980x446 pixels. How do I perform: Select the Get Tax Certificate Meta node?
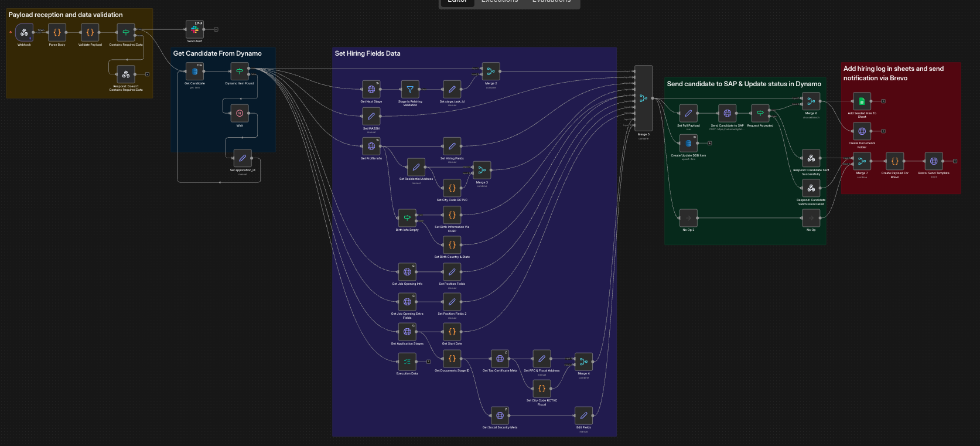[x=500, y=359]
